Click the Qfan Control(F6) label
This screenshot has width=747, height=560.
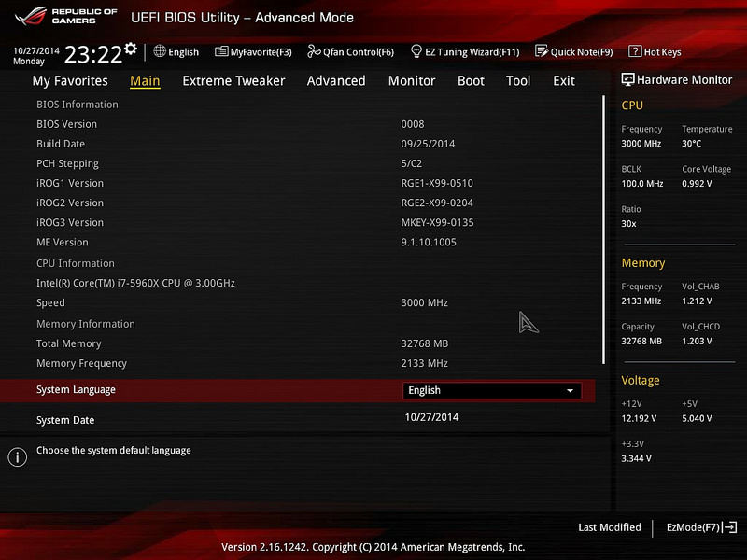359,52
